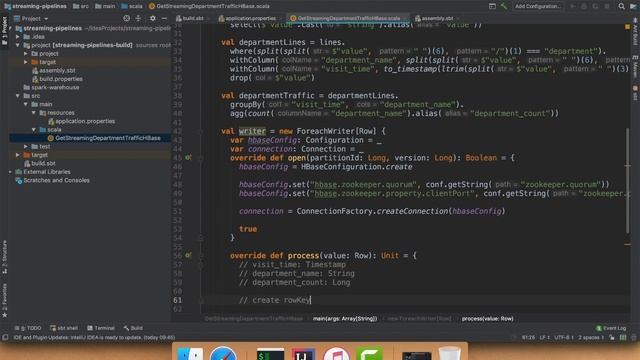The height and width of the screenshot is (360, 640).
Task: Click the override gutter icon beside def process
Action: coord(188,255)
